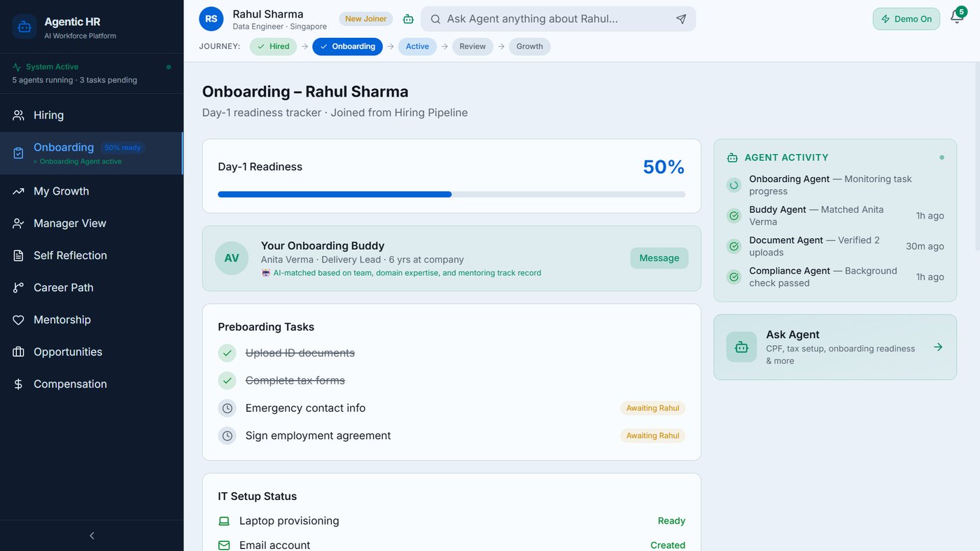
Task: Click the Career Path branch icon
Action: tap(19, 288)
